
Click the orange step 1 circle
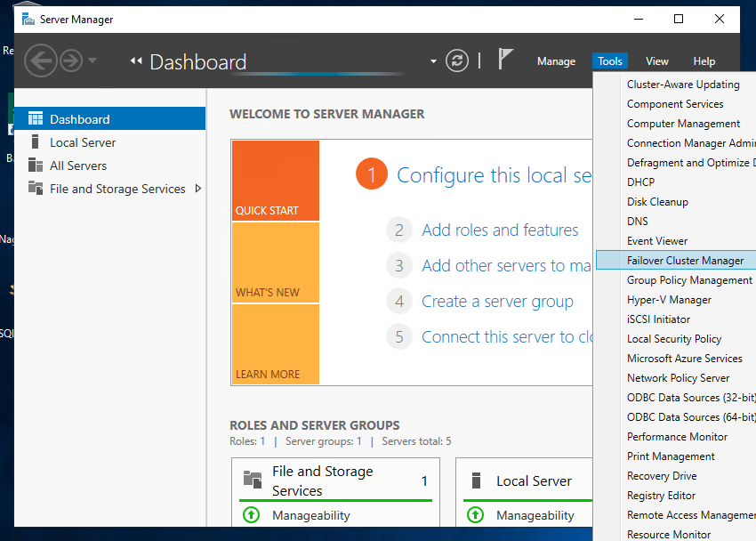[x=372, y=174]
